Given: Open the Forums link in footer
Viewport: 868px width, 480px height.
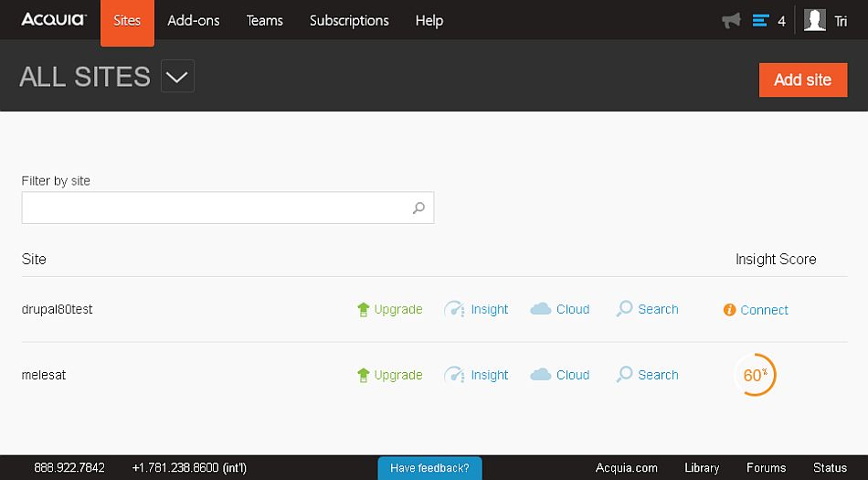Looking at the screenshot, I should pos(766,468).
